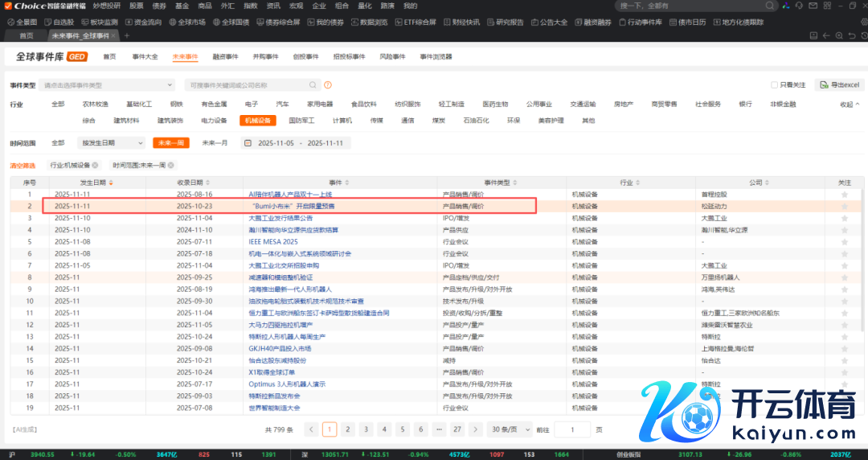The image size is (868, 460).
Task: Remove the 时间范围:未来一周 filter tag
Action: [171, 165]
